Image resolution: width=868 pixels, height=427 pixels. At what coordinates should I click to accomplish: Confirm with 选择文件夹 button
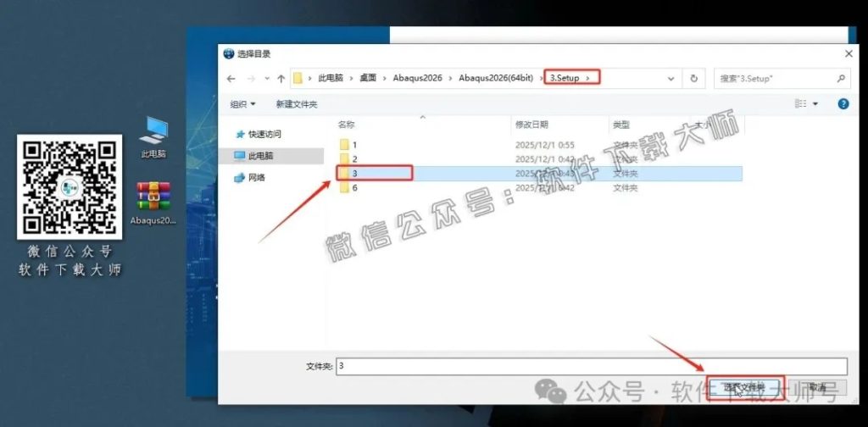click(x=745, y=387)
